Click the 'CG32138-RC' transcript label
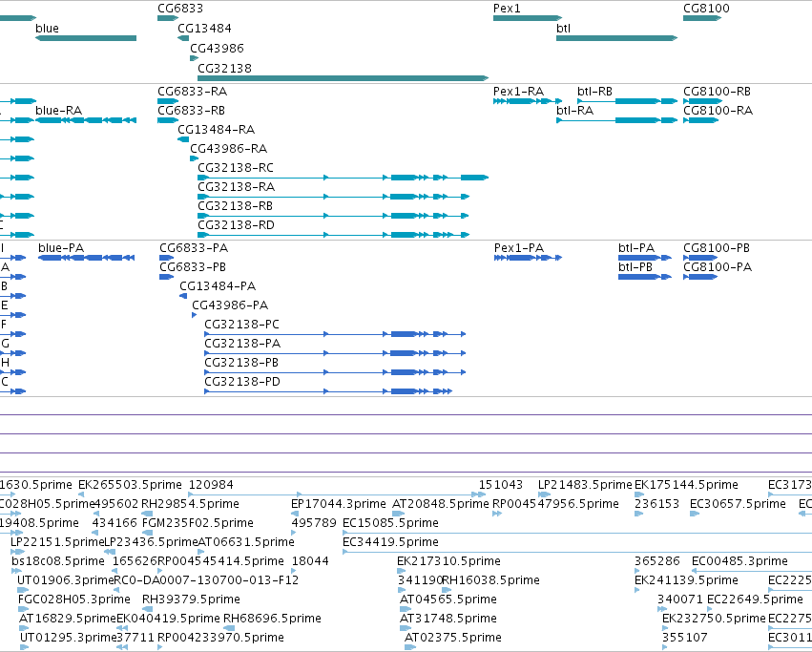The width and height of the screenshot is (812, 652). click(x=236, y=168)
